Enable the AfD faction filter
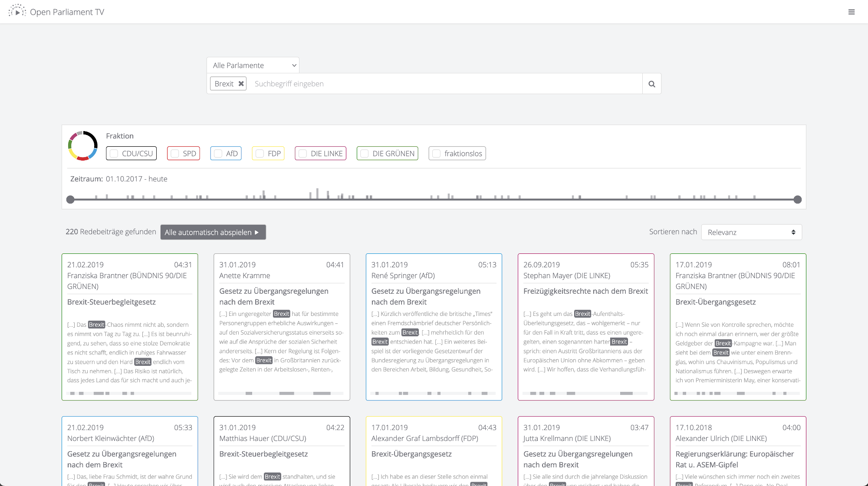The image size is (868, 486). (x=218, y=154)
